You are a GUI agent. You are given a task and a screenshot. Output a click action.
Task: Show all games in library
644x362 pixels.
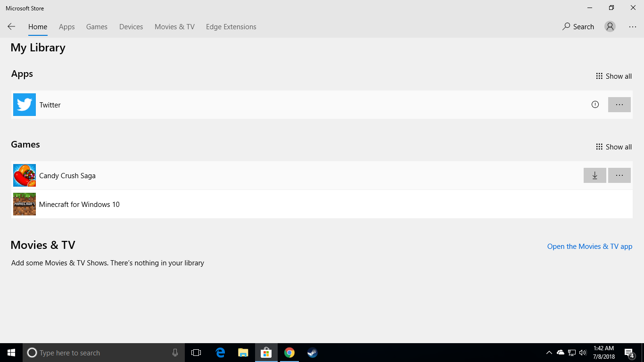tap(614, 147)
